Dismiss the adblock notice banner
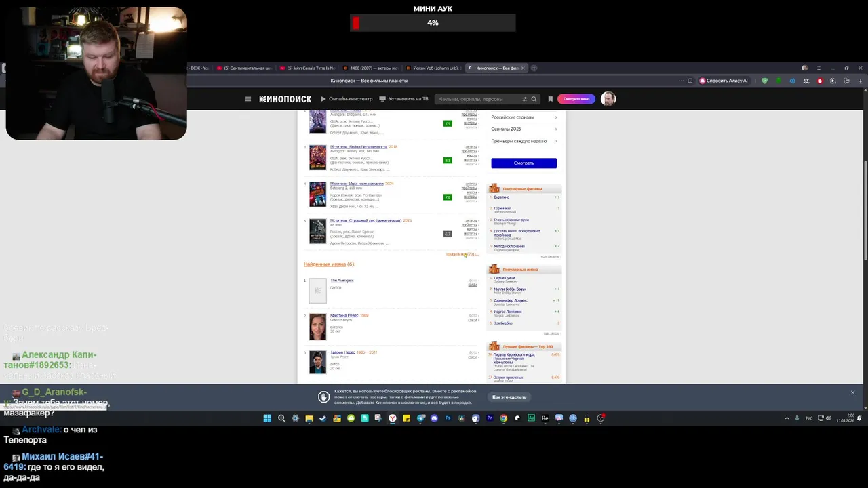The width and height of the screenshot is (868, 488). [x=852, y=392]
